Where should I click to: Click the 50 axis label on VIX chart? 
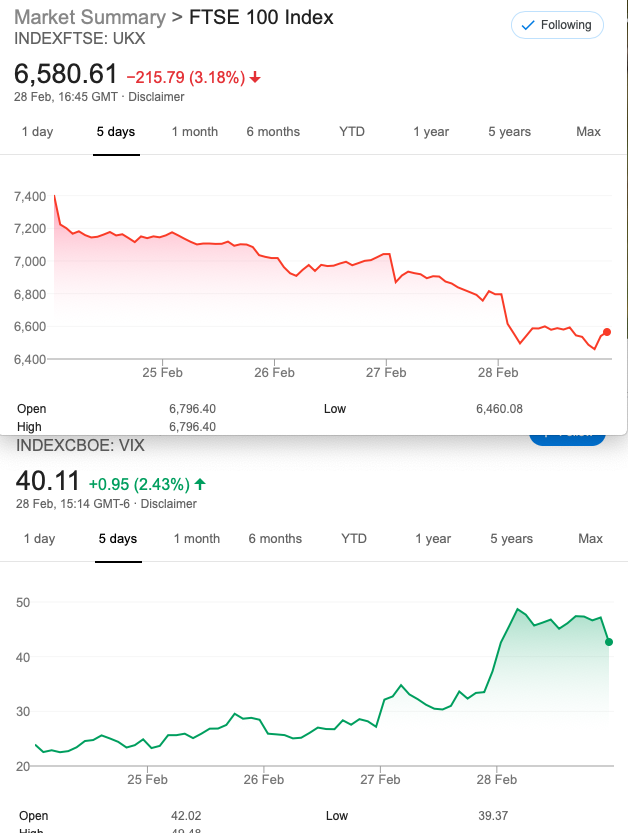click(23, 602)
